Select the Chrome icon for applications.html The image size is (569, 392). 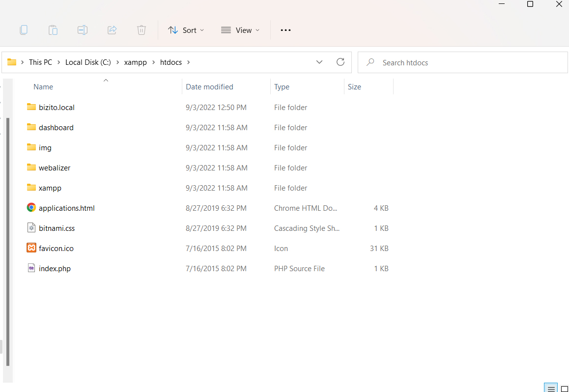[x=31, y=207]
